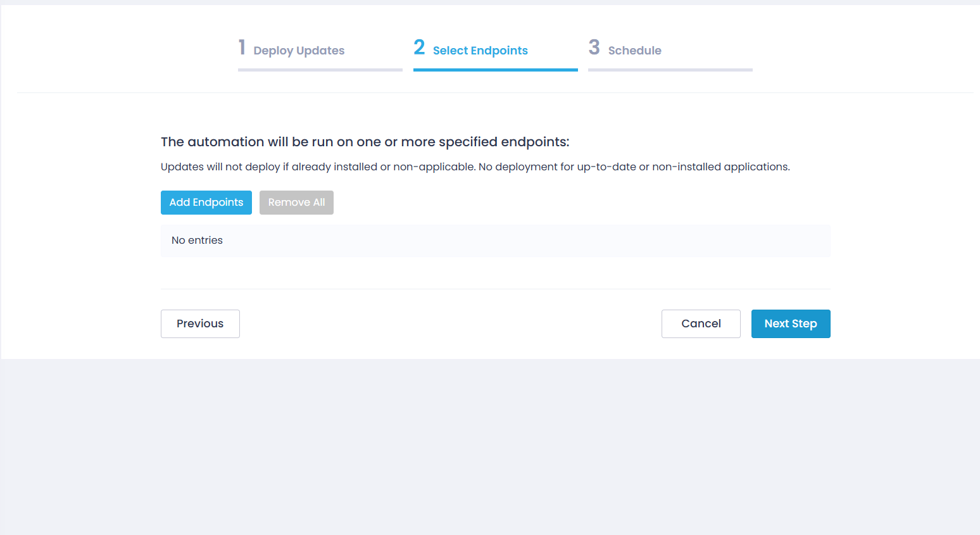Screen dimensions: 980x535
Task: Click the No entries row
Action: pyautogui.click(x=495, y=240)
